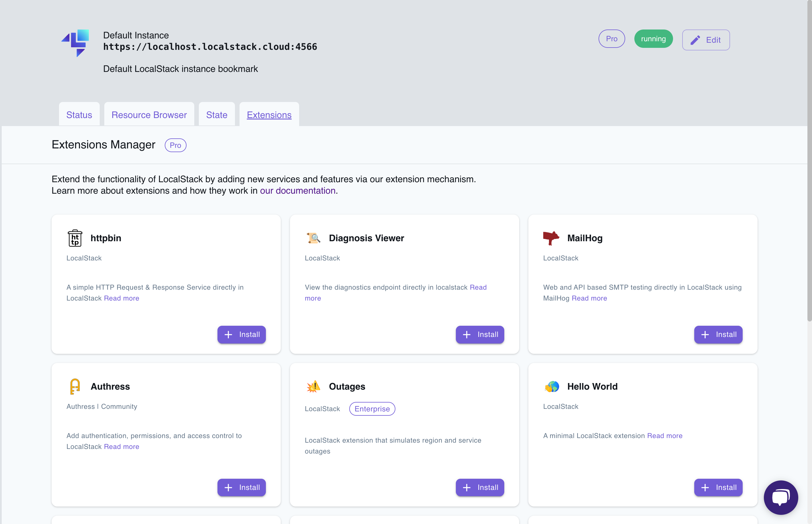This screenshot has width=812, height=524.
Task: Click the Enterprise badge on Outages card
Action: (372, 409)
